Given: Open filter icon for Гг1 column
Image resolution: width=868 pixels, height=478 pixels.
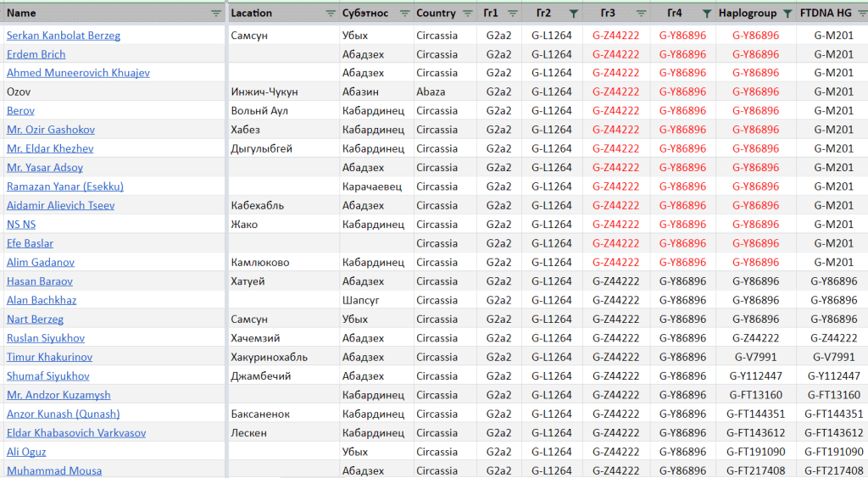Looking at the screenshot, I should pyautogui.click(x=515, y=14).
